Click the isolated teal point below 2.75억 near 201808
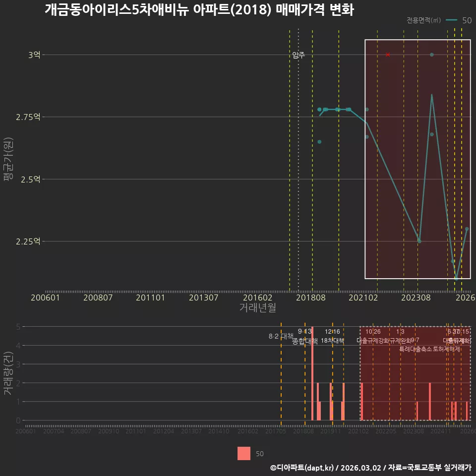The height and width of the screenshot is (476, 476). point(319,142)
